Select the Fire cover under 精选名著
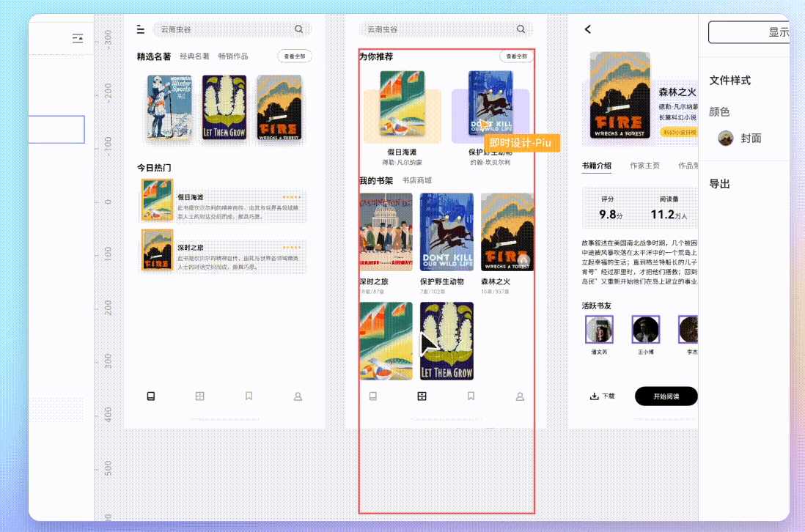Screen dimensions: 805x532 pos(279,108)
